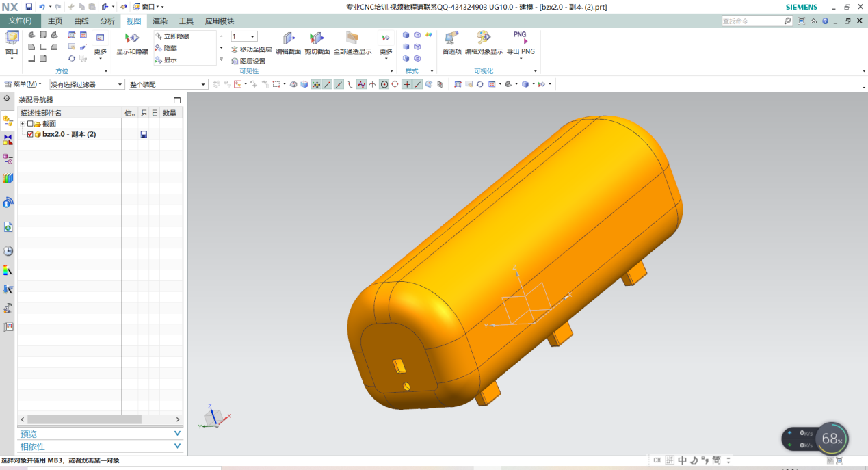Click the search magnifier icon in command finder
The width and height of the screenshot is (868, 470).
[787, 21]
